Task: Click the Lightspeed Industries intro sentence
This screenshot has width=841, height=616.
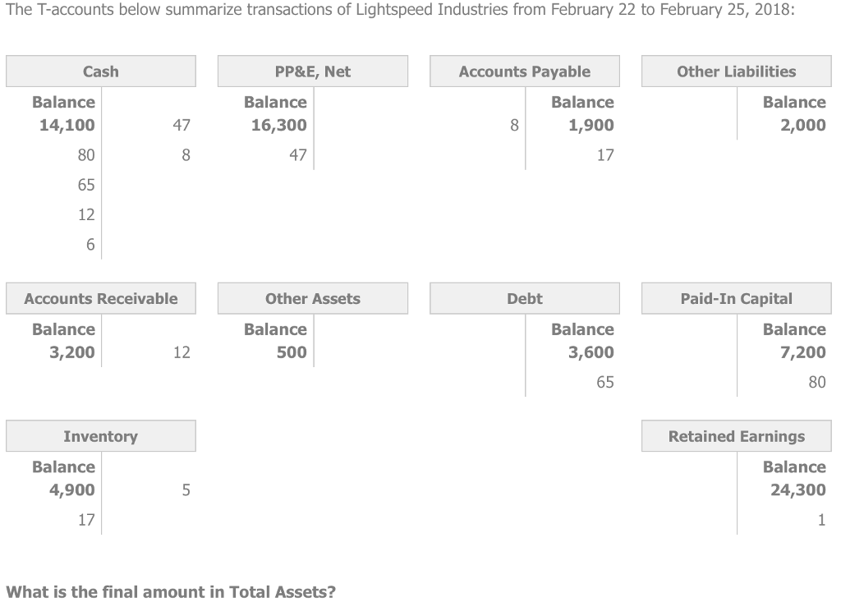Action: point(400,10)
